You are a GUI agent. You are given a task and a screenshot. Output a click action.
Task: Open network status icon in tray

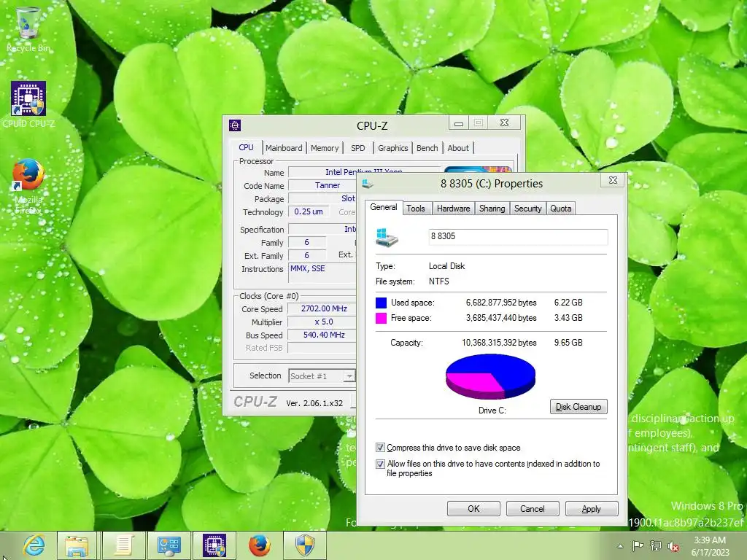[x=656, y=545]
